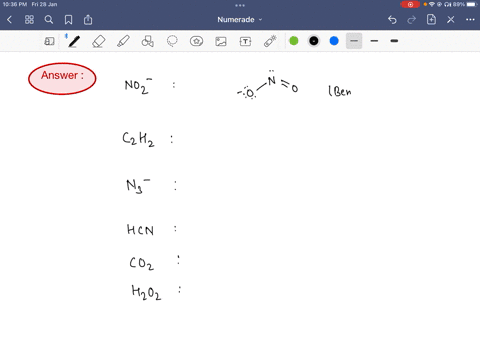Tap the red screen recording indicator
This screenshot has width=480, height=360.
(x=410, y=5)
